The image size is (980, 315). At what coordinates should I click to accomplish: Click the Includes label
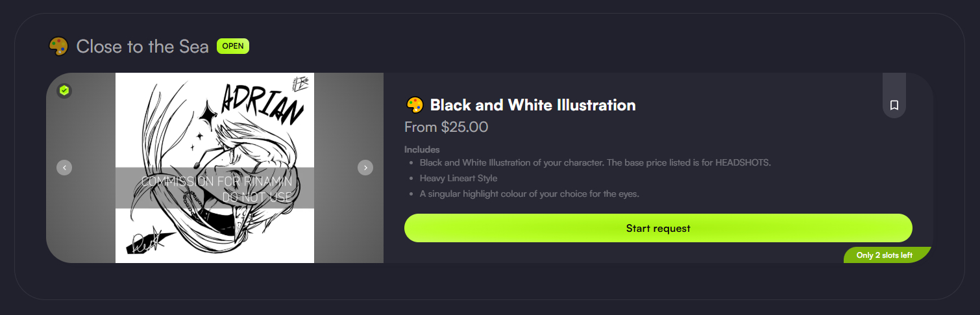pos(422,149)
